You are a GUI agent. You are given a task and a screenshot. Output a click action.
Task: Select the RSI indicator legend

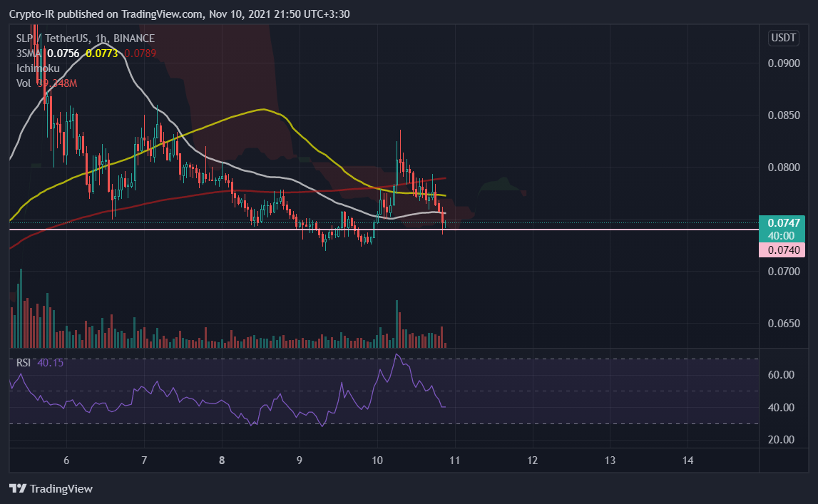23,363
